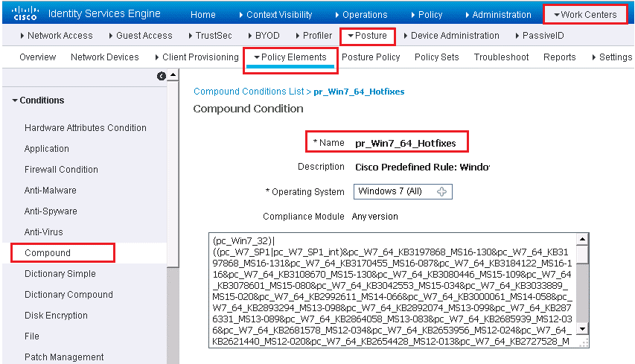The width and height of the screenshot is (635, 364).
Task: Go to Policy Sets tab
Action: pyautogui.click(x=436, y=57)
